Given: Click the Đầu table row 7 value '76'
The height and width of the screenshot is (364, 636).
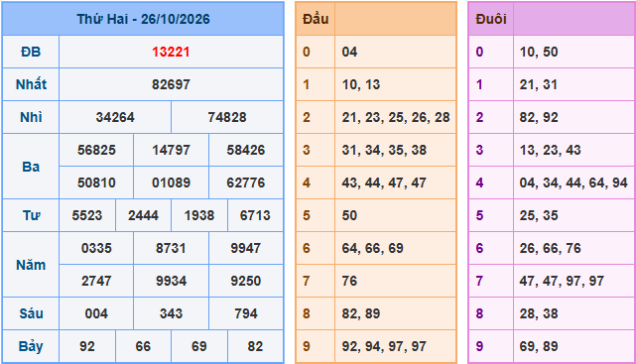Looking at the screenshot, I should [349, 281].
